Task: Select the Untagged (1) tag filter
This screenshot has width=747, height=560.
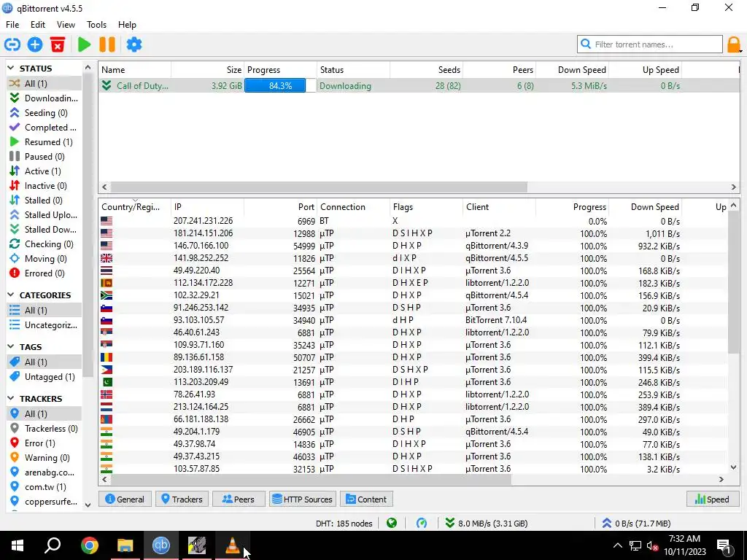Action: [43, 377]
